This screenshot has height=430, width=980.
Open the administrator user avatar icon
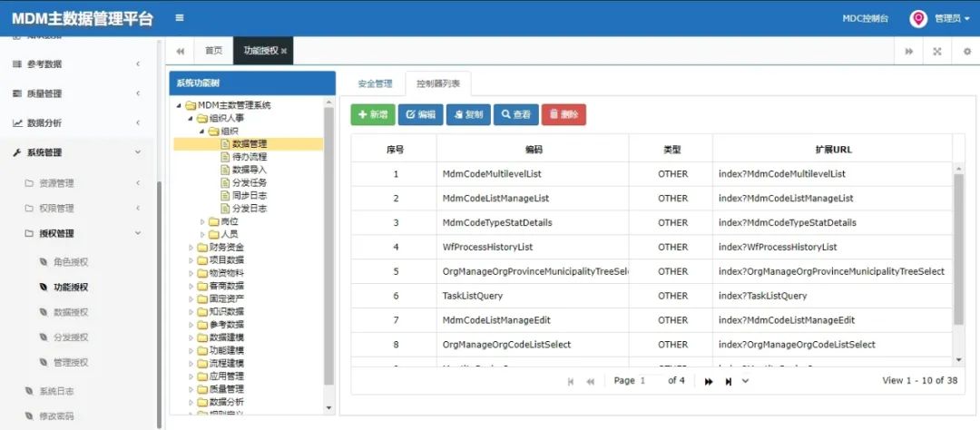(918, 19)
